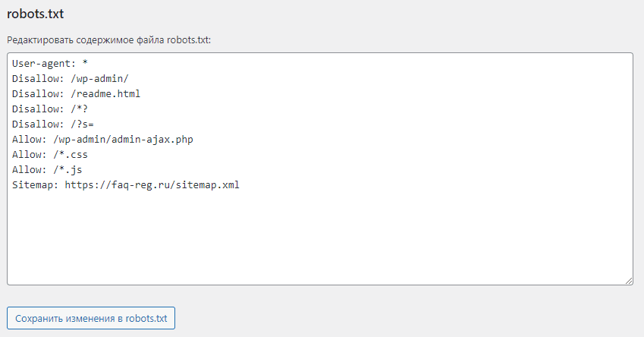Click the textarea resize handle corner

629,281
